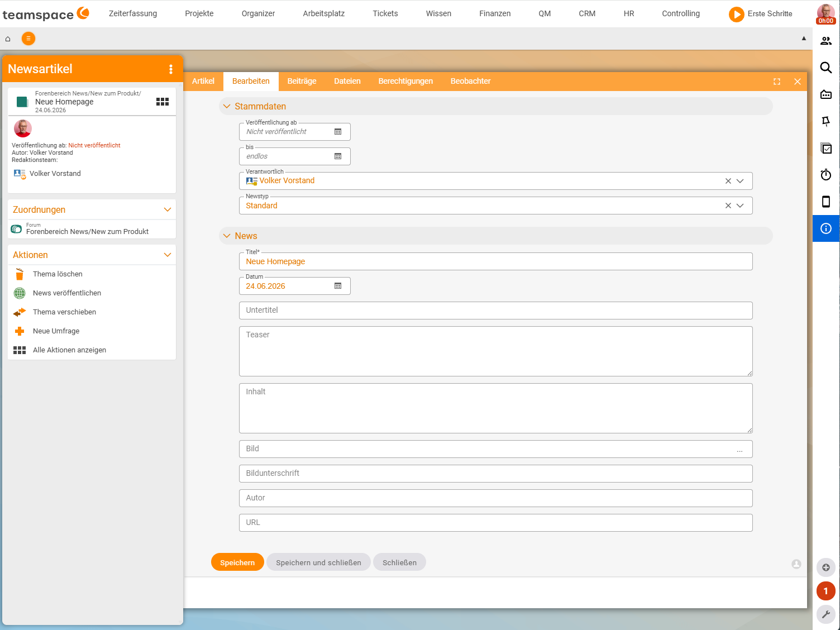Click the round plus button in right sidebar
This screenshot has width=840, height=630.
(826, 567)
